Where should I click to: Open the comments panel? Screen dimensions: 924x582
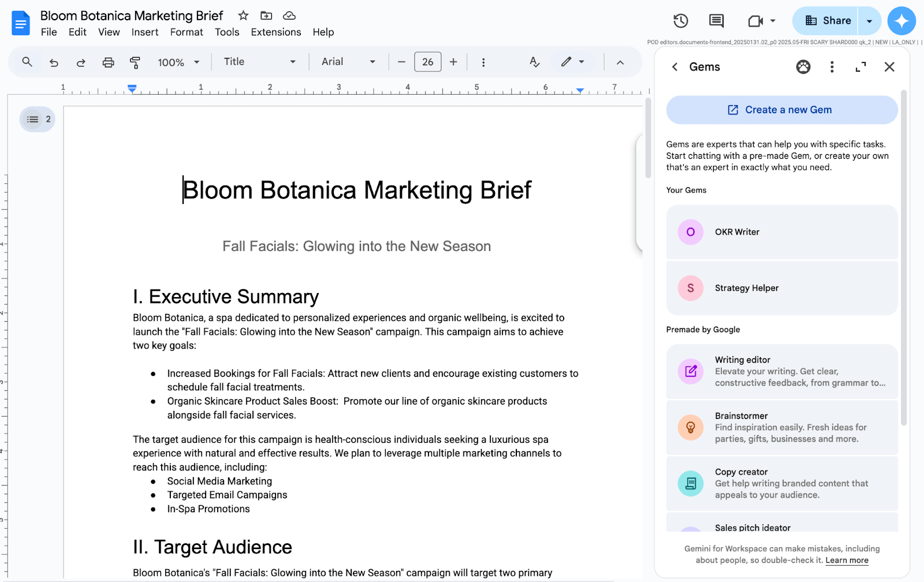pyautogui.click(x=715, y=20)
